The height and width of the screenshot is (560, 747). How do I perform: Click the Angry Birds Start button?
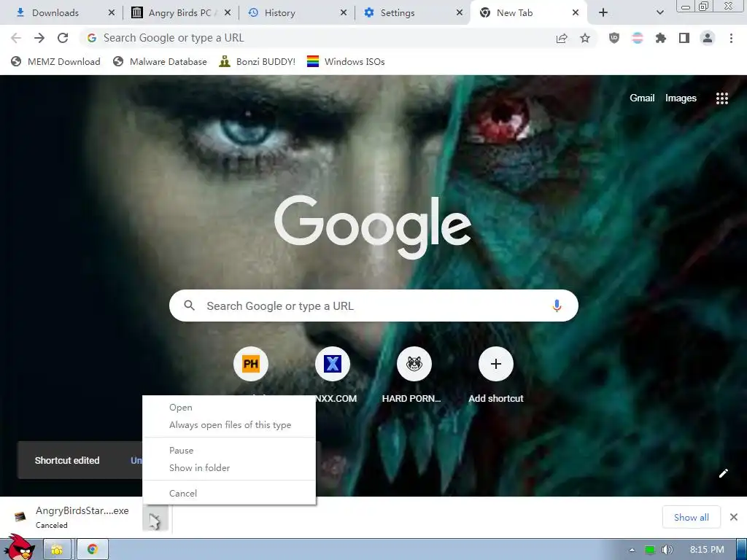coord(19,548)
